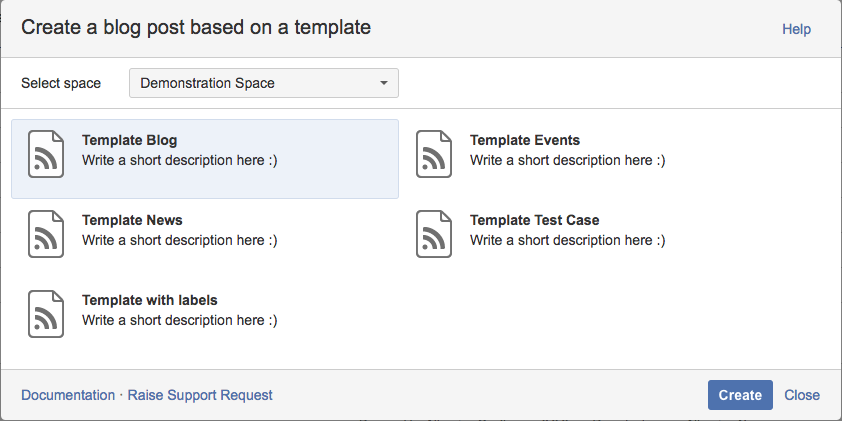Click the RSS icon for Template Blog
The width and height of the screenshot is (842, 421).
(x=45, y=154)
